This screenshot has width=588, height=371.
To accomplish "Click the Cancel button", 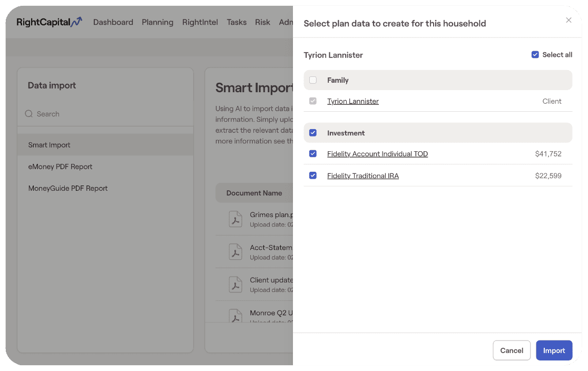I will tap(512, 350).
